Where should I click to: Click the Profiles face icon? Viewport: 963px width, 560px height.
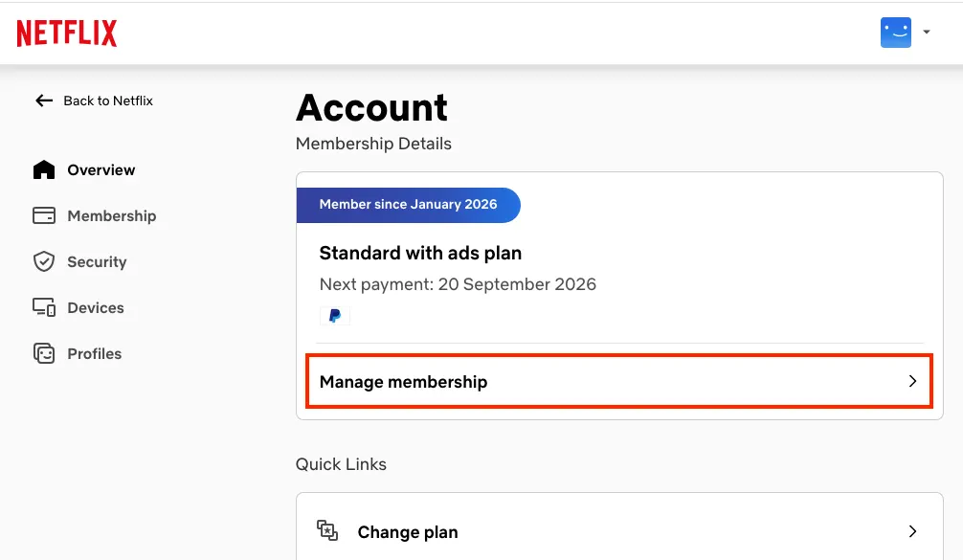44,353
